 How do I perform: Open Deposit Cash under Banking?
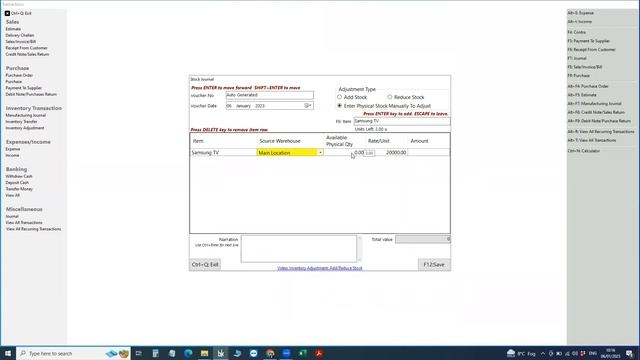coord(17,182)
